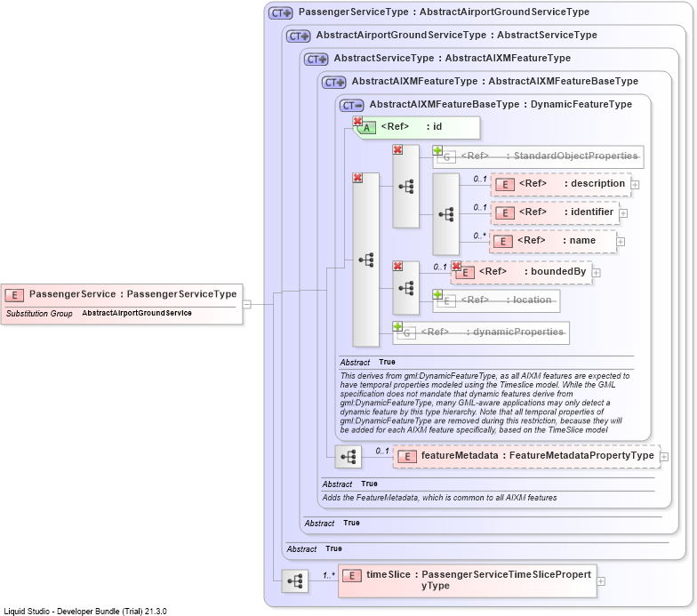Click the green plus on StandardObjectProperties
This screenshot has width=697, height=616.
[437, 150]
